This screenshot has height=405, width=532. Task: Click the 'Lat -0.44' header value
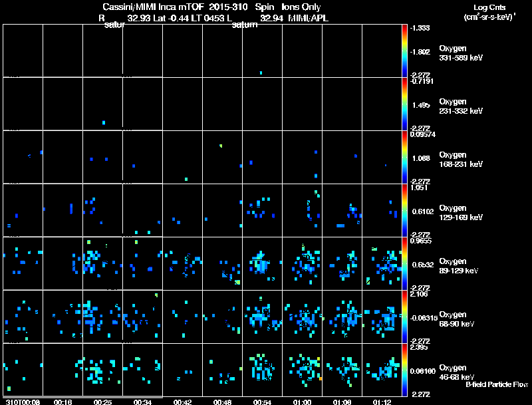click(172, 18)
